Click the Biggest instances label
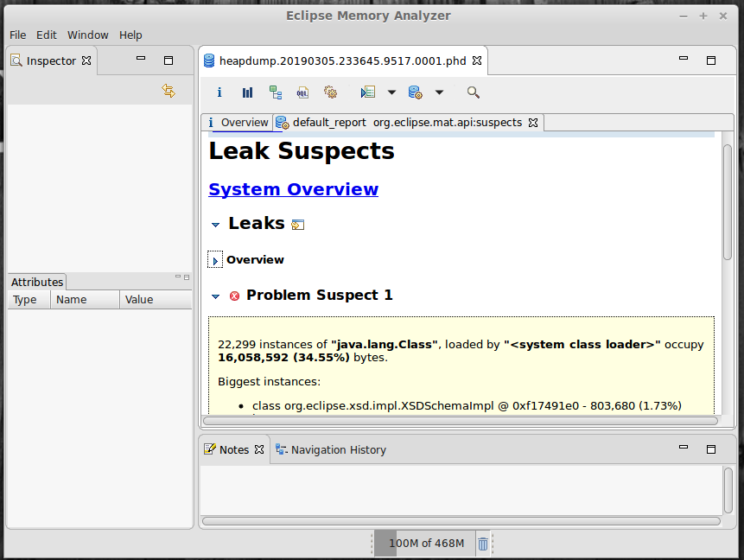This screenshot has height=560, width=744. click(269, 382)
